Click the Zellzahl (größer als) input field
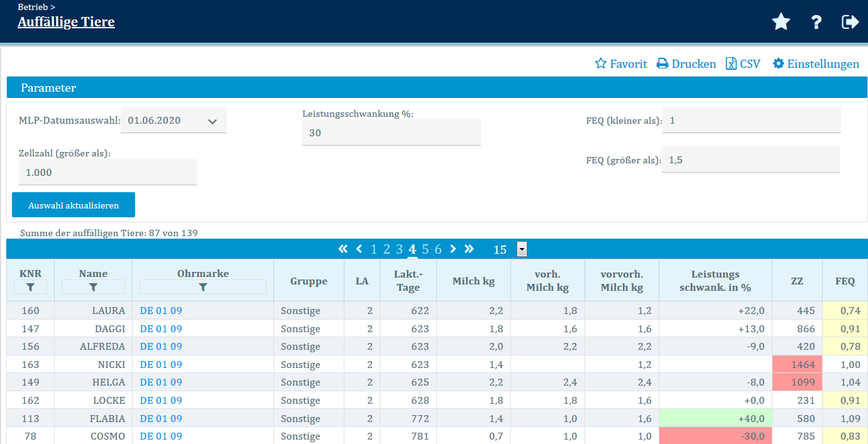Screen dimensions: 868x444 pos(107,172)
